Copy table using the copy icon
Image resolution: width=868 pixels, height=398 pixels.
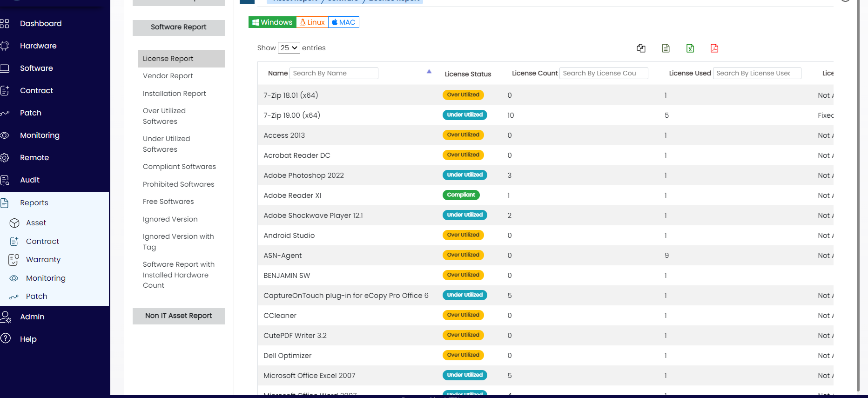coord(641,48)
